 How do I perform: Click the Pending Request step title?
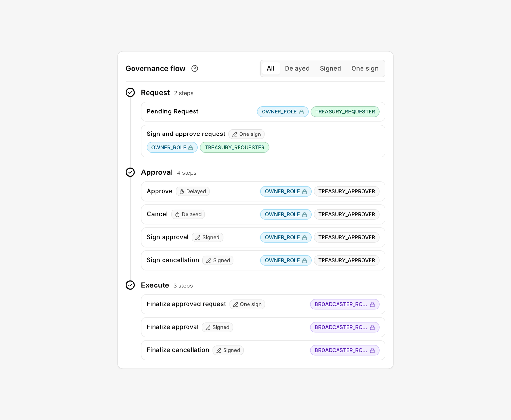[172, 111]
